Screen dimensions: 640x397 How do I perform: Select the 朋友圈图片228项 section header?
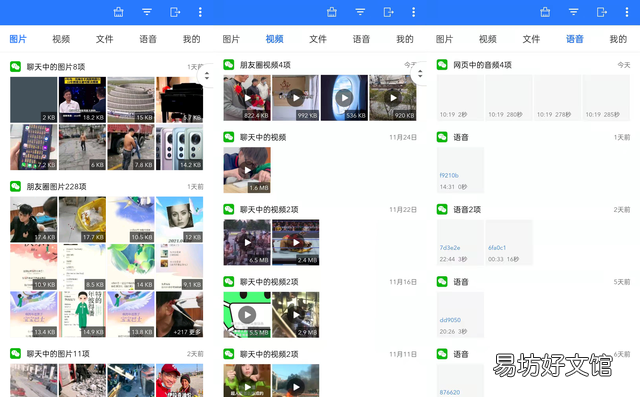[x=56, y=186]
